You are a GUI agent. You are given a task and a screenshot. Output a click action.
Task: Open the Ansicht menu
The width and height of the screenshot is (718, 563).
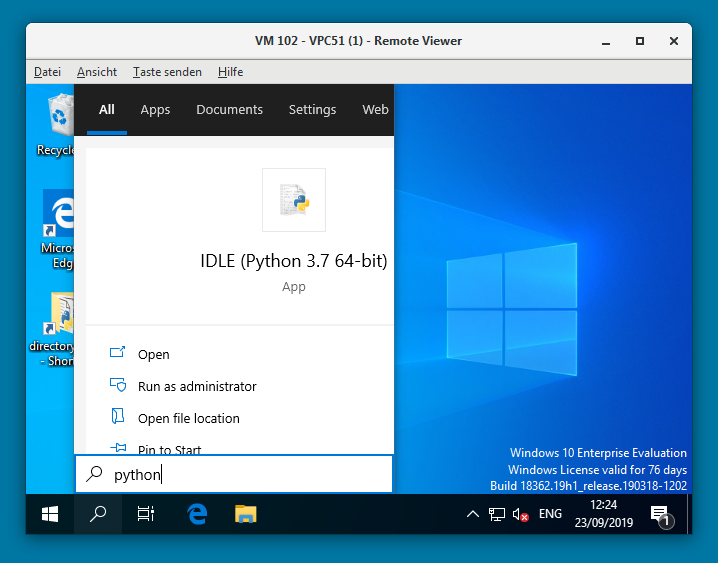[97, 72]
